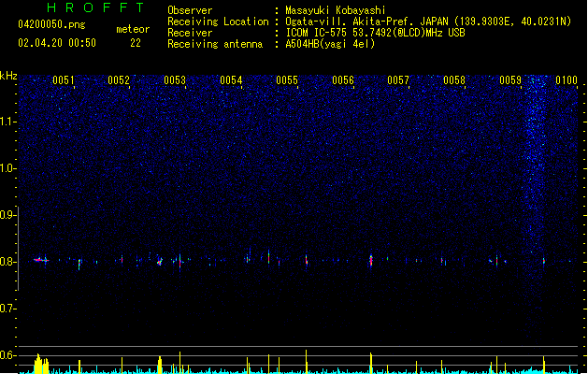Click the 0.9 frequency axis label
Image resolution: width=588 pixels, height=374 pixels.
tap(7, 215)
